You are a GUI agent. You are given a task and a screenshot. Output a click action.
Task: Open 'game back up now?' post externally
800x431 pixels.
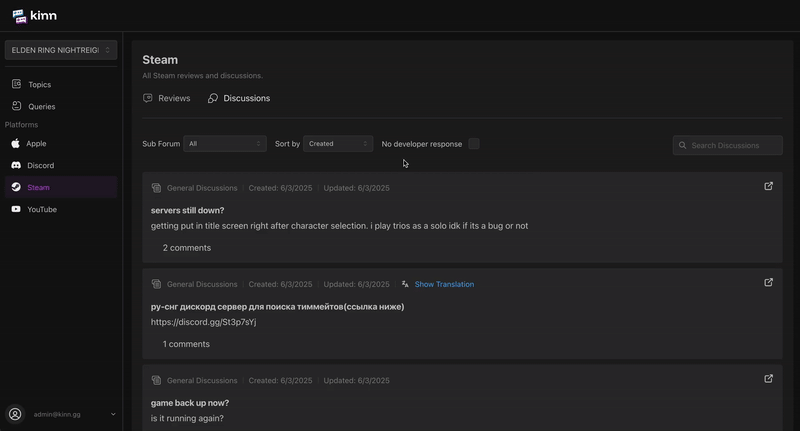(768, 378)
